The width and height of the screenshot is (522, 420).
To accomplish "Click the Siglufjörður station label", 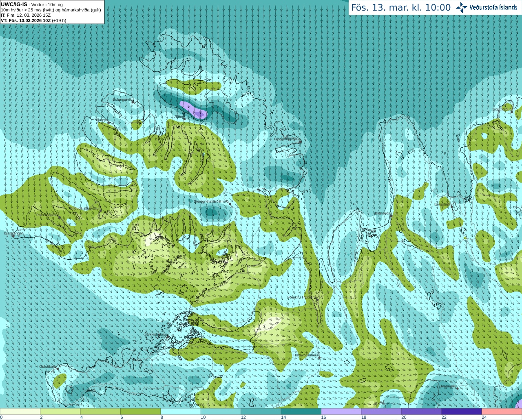I will click(x=502, y=109).
